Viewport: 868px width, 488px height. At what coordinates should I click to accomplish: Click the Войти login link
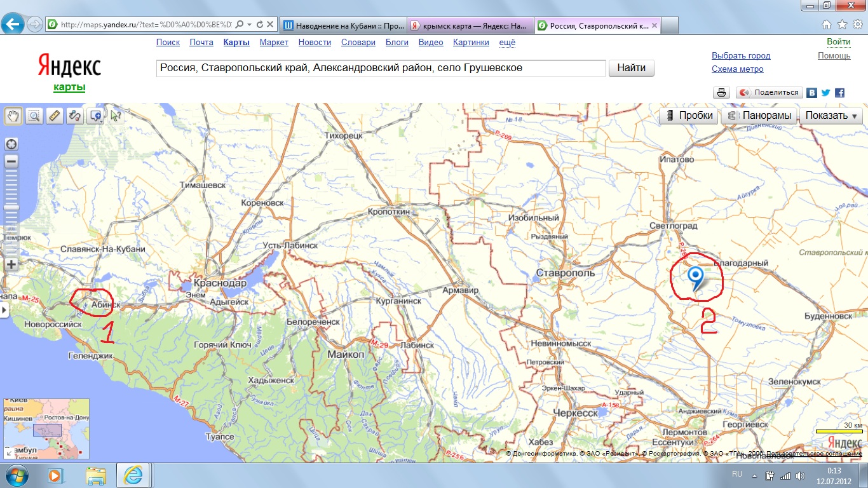[839, 42]
